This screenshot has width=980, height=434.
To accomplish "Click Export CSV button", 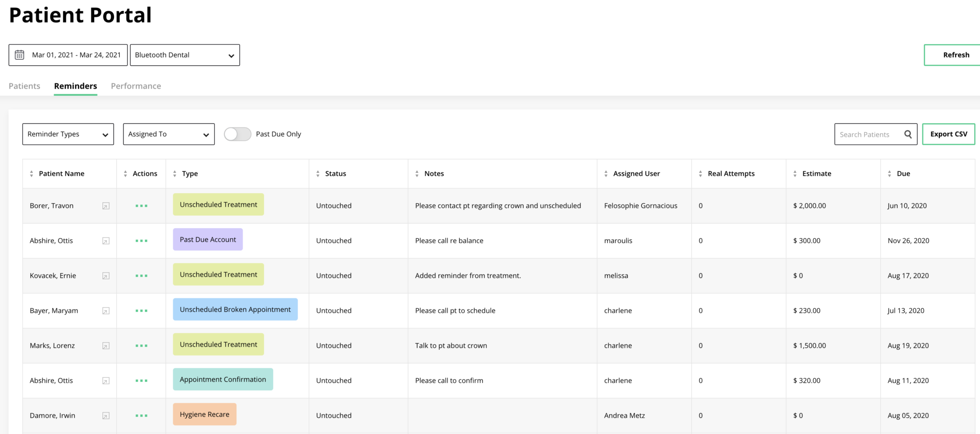I will [948, 134].
